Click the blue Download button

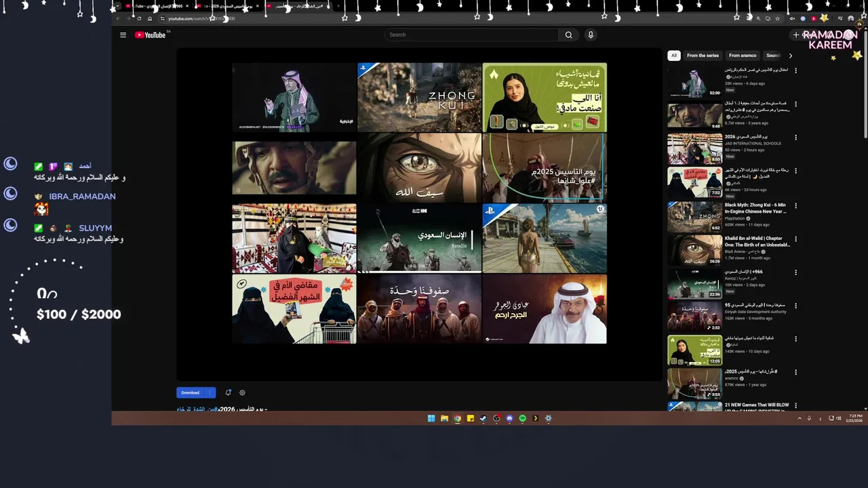(191, 392)
